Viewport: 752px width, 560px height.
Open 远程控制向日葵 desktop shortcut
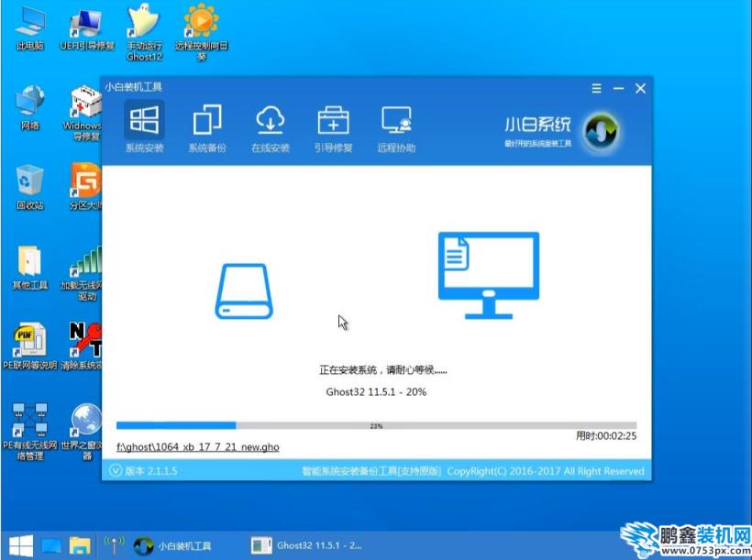(x=201, y=33)
